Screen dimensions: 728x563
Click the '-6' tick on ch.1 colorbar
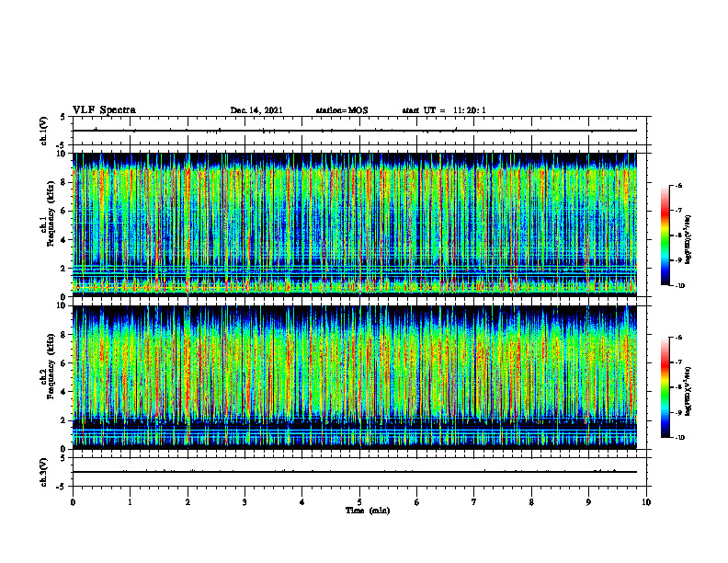(x=678, y=185)
